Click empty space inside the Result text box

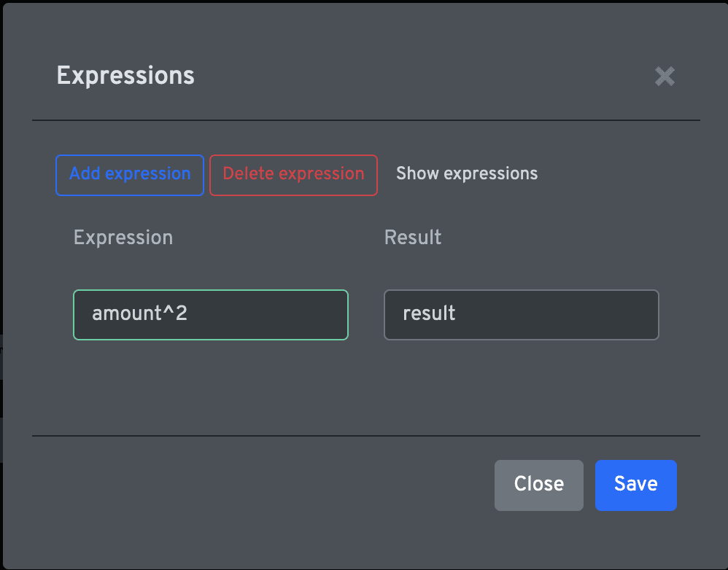(x=557, y=314)
